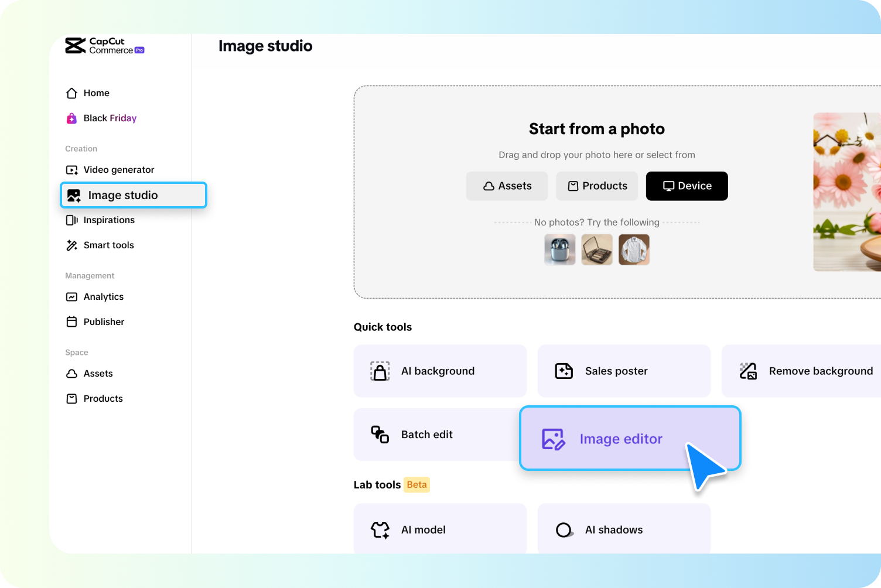Screen dimensions: 881x588
Task: Launch the Image editor
Action: click(x=621, y=439)
